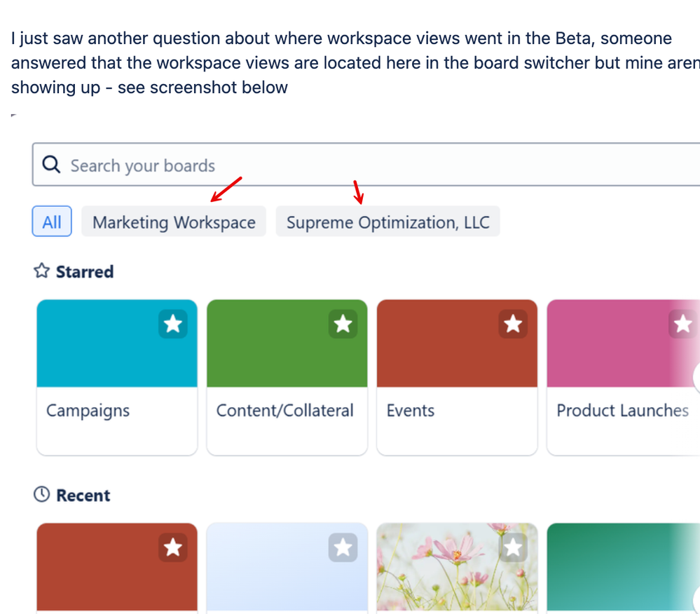The image size is (700, 614).
Task: Unstar the Campaigns board
Action: (x=173, y=324)
